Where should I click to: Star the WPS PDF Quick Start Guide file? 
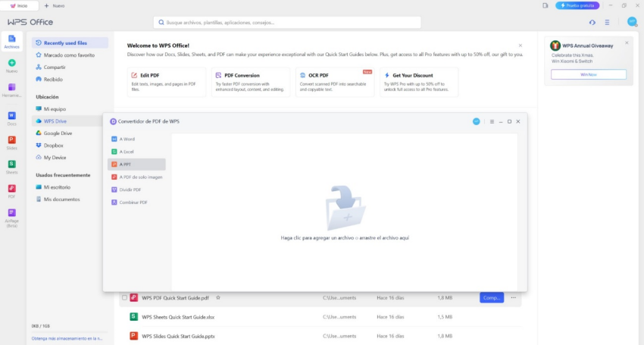218,298
